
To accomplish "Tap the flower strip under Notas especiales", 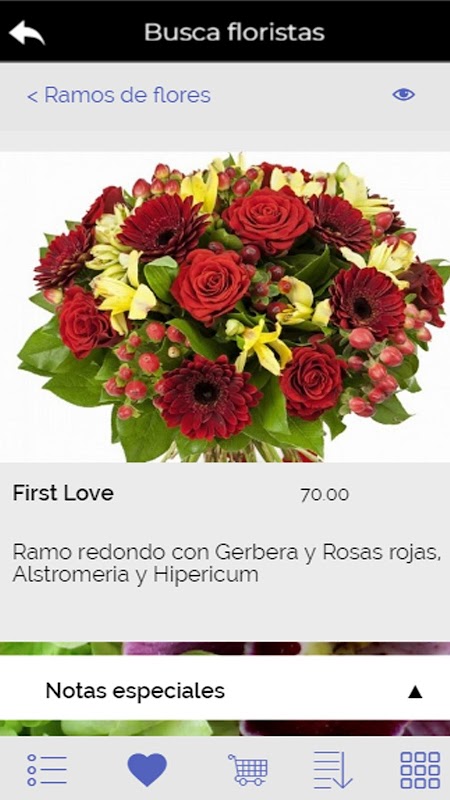I will pyautogui.click(x=225, y=728).
